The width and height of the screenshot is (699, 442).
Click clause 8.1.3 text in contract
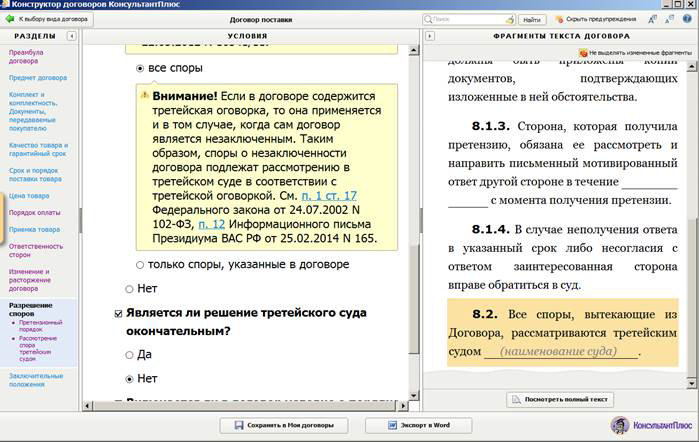coord(563,163)
